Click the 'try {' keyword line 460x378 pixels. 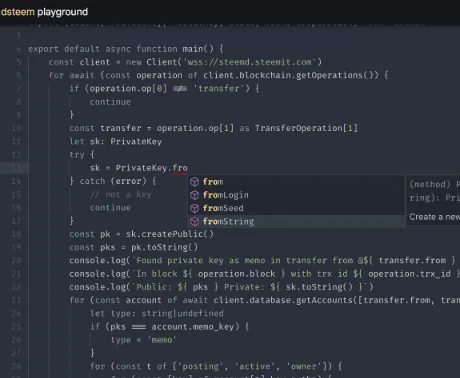(x=82, y=155)
